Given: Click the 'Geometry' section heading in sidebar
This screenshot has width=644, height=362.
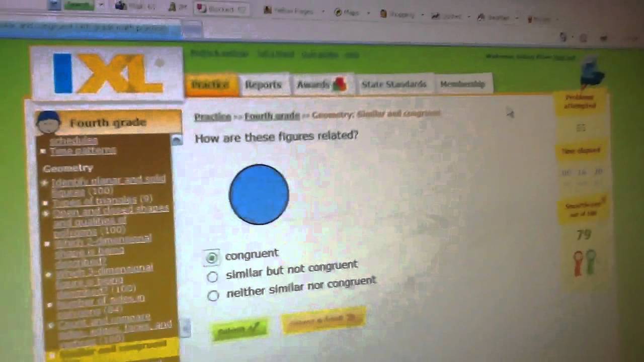Looking at the screenshot, I should (68, 168).
